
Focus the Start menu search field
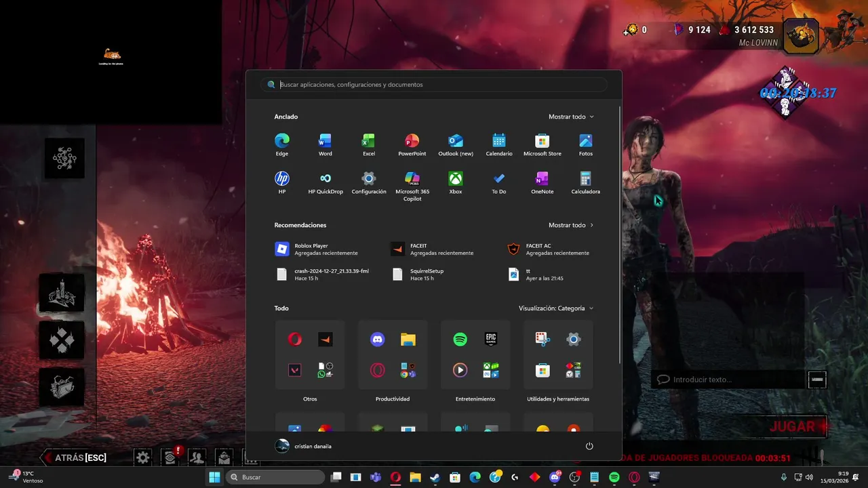[434, 85]
